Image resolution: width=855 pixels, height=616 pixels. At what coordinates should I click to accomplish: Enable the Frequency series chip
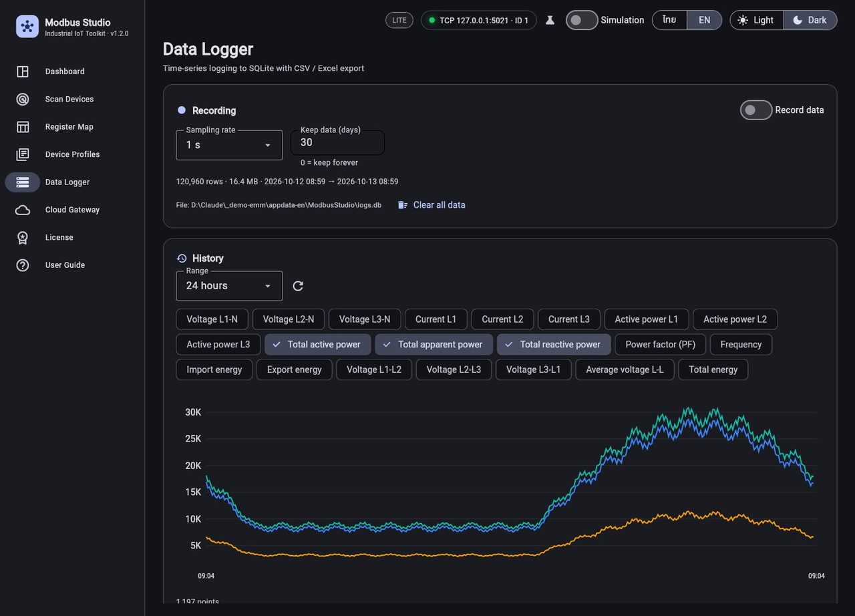pos(741,345)
